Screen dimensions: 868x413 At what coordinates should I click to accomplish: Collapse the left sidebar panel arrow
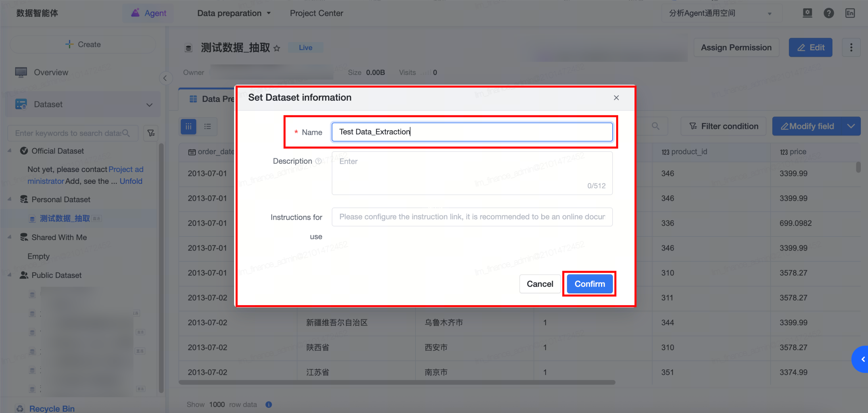pyautogui.click(x=165, y=79)
